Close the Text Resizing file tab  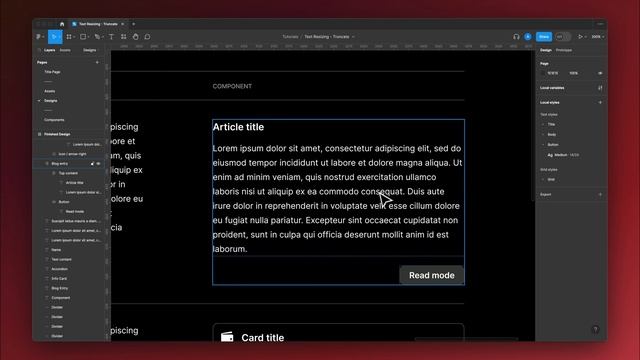click(x=122, y=24)
